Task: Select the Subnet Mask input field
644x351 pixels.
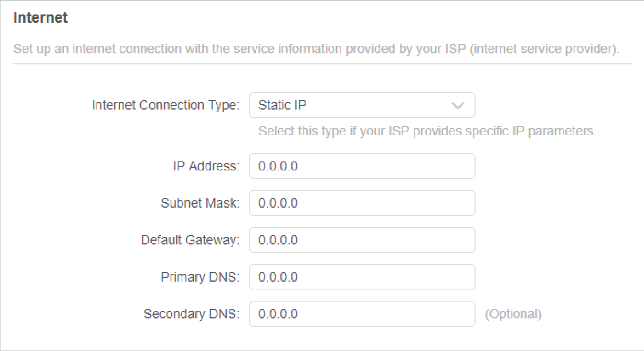Action: tap(361, 203)
